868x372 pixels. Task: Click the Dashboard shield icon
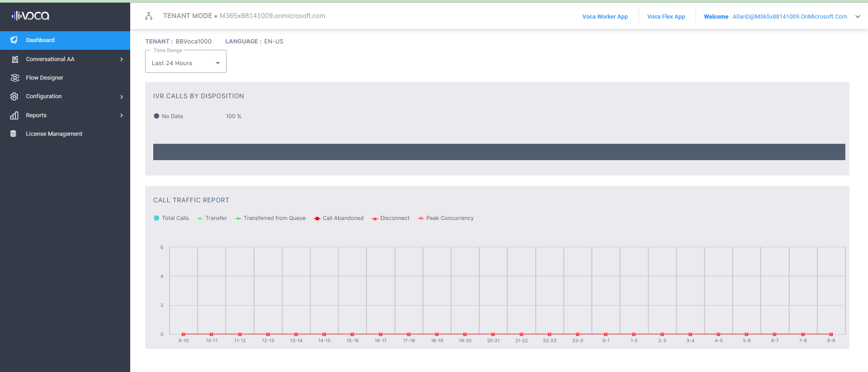click(14, 40)
